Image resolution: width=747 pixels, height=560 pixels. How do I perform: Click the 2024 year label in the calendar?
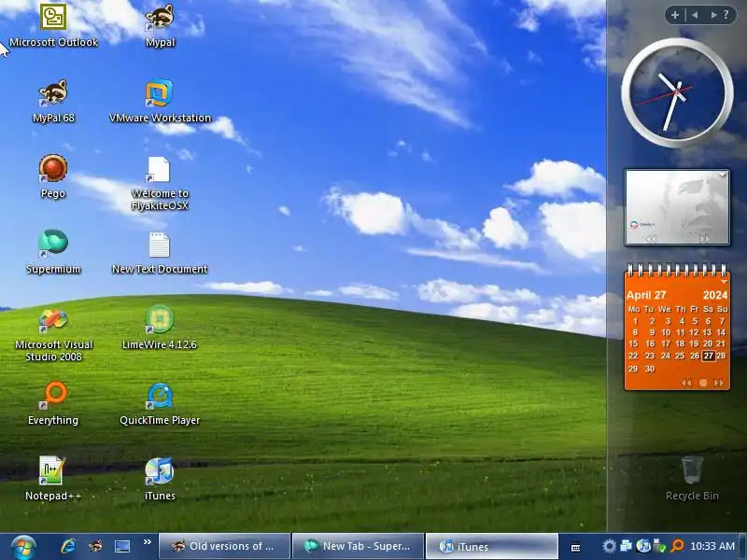coord(715,295)
